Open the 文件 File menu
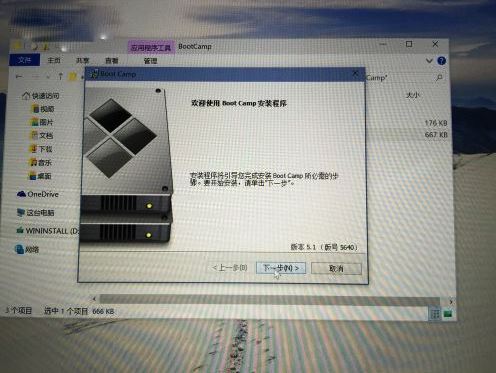The image size is (496, 373). (24, 60)
